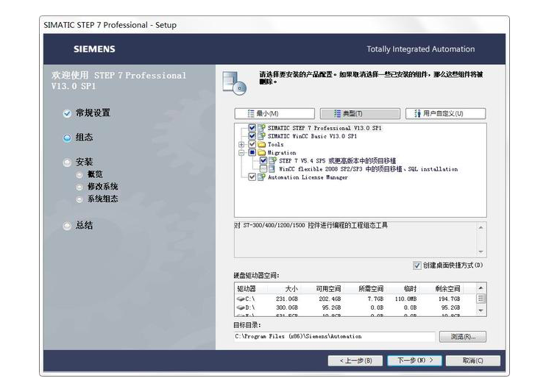Uncheck the STEP 7 V5.4 SP5 migration checkbox
The image size is (546, 392).
click(263, 160)
